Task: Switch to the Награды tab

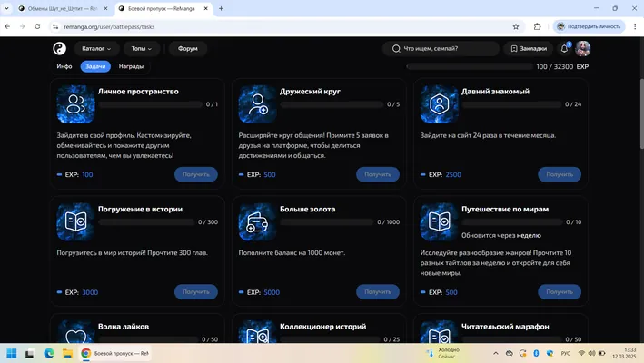Action: tap(131, 66)
